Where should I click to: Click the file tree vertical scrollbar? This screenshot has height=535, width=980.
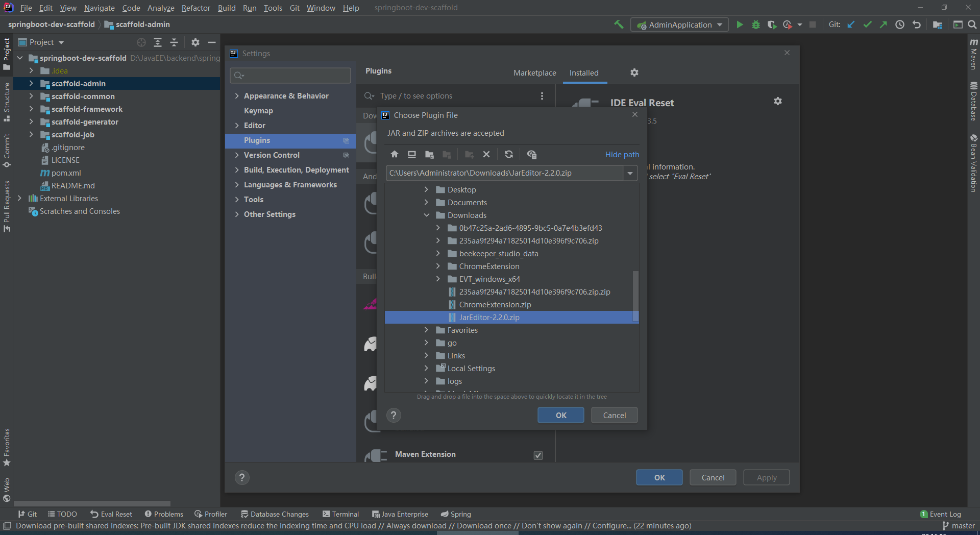pos(635,296)
